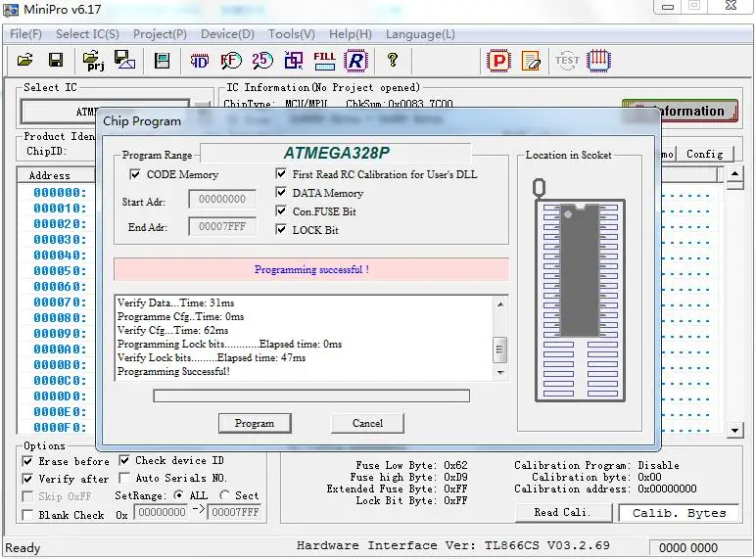
Task: Disable the LOCK Bit checkbox
Action: click(282, 230)
